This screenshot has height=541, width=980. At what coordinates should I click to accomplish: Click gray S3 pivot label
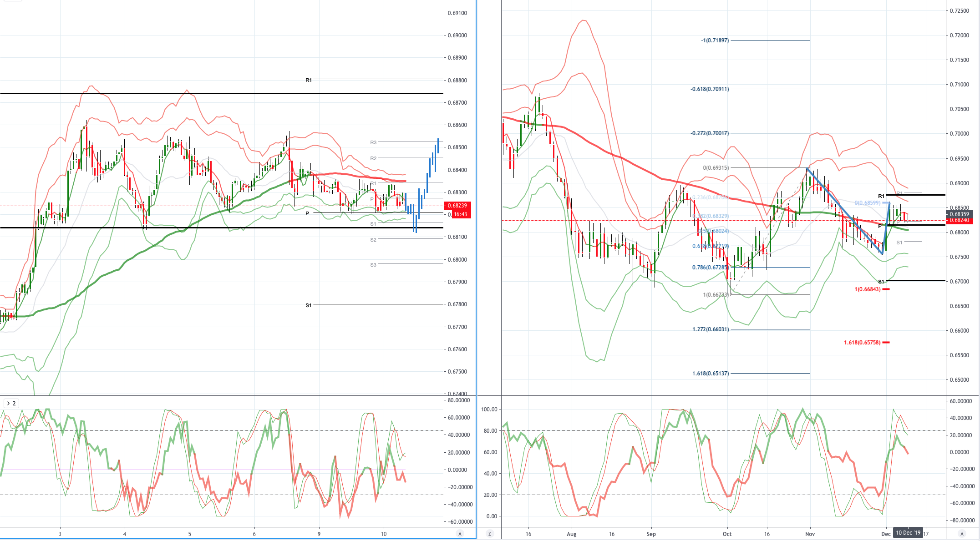pos(373,265)
